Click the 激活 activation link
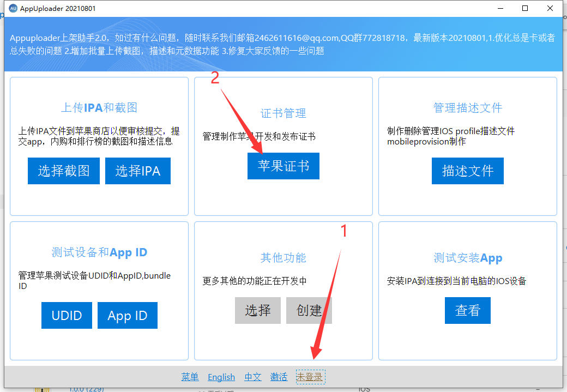 click(x=279, y=377)
